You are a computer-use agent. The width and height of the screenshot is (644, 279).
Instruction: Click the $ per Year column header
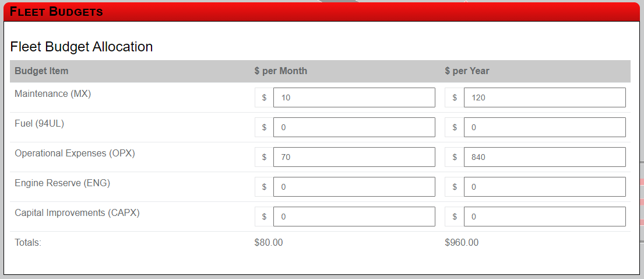pyautogui.click(x=467, y=71)
